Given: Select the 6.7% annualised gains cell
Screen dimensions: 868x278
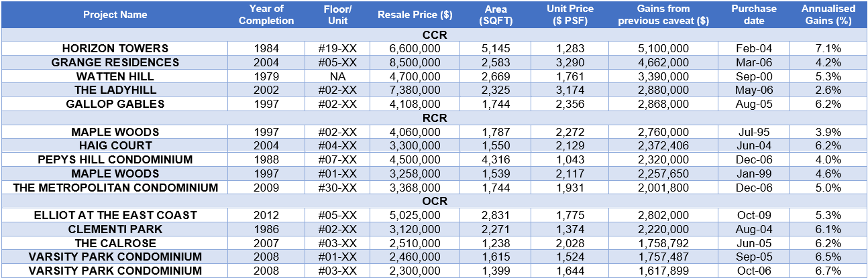Looking at the screenshot, I should click(x=828, y=271).
